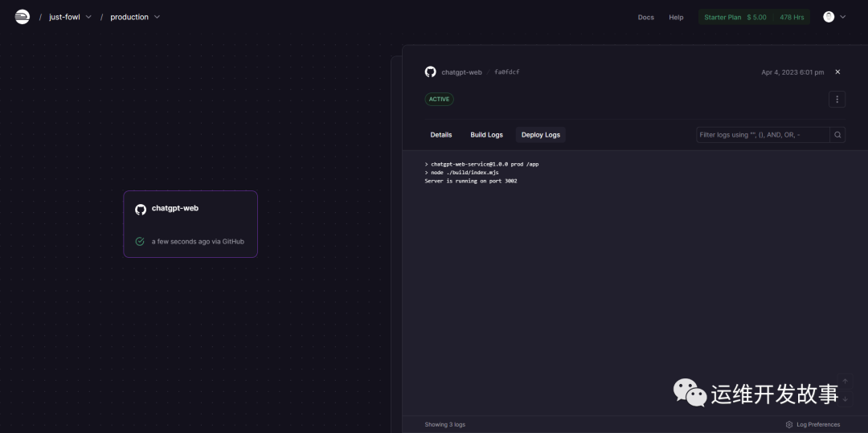Click "a few seconds ago via GitHub" text
868x433 pixels.
[198, 242]
